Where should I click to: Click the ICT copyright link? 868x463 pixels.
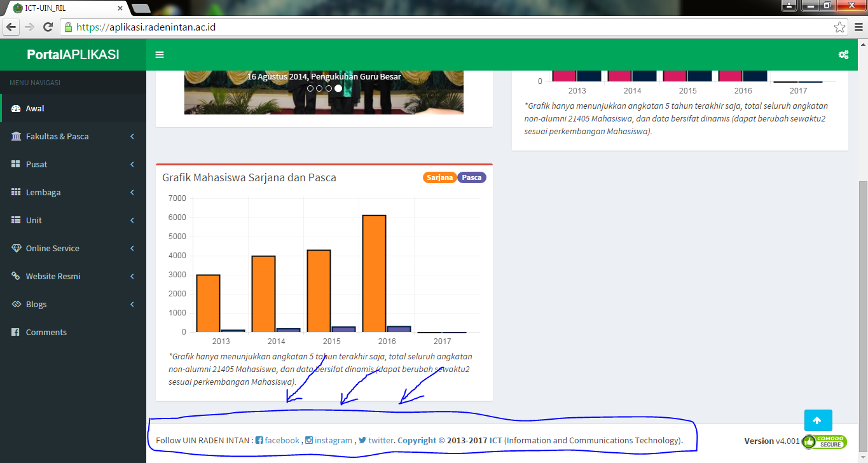point(495,440)
